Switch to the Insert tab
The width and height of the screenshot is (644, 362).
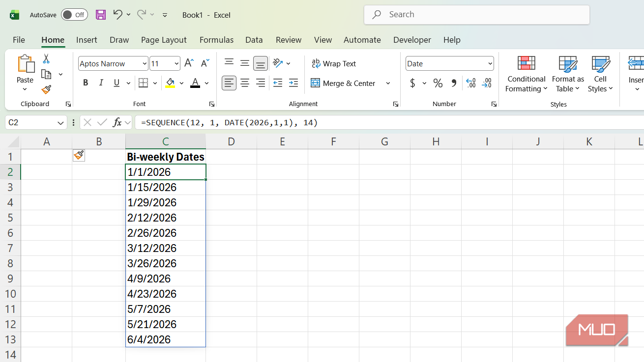[x=87, y=40]
